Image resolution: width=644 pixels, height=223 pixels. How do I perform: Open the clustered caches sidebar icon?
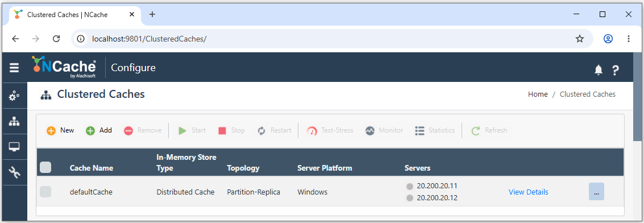point(14,122)
